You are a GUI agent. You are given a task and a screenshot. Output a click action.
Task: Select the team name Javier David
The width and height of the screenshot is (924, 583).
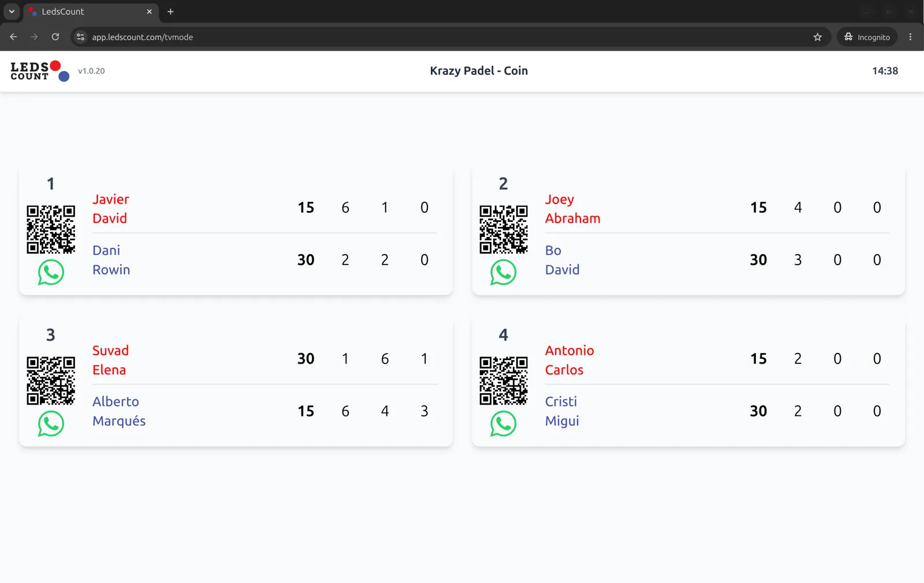(x=111, y=209)
